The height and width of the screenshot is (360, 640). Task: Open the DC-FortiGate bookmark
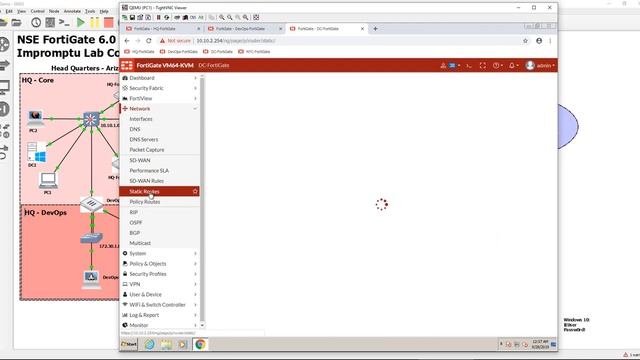coord(218,52)
